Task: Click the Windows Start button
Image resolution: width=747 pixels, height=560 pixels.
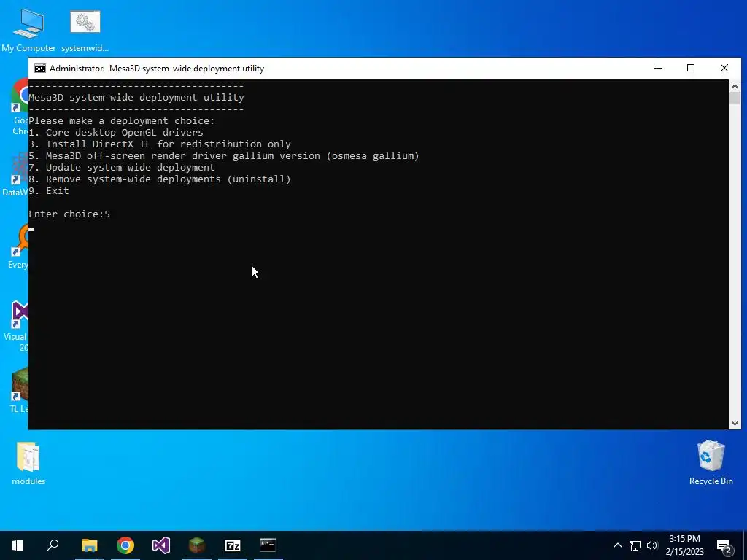Action: tap(18, 545)
